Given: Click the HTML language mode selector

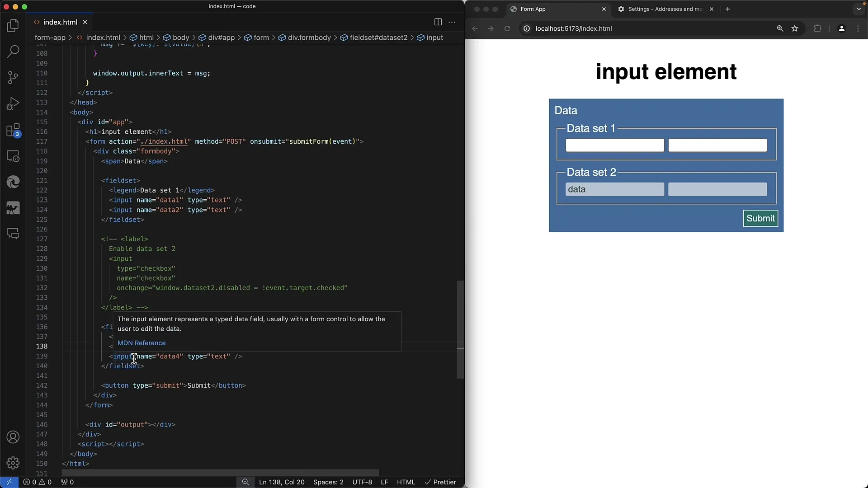Looking at the screenshot, I should (x=406, y=482).
